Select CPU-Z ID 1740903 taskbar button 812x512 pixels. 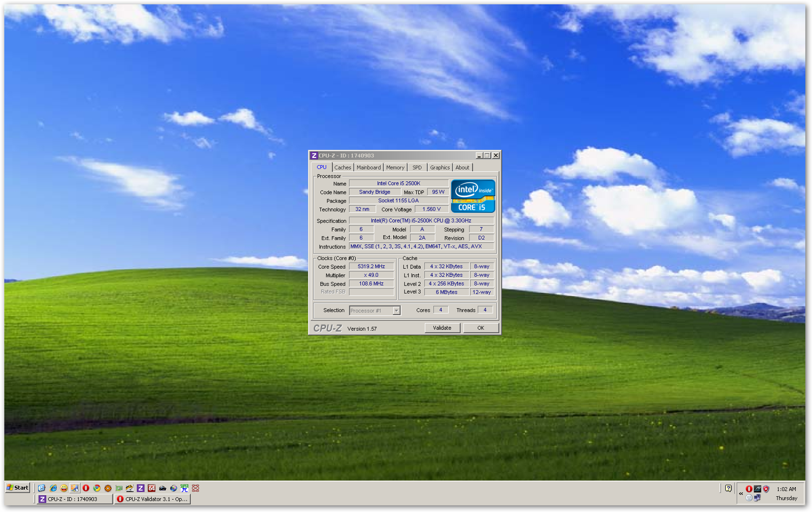(75, 499)
